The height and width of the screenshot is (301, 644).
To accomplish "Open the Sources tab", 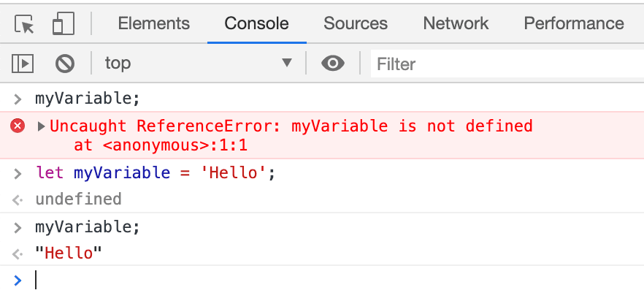I will tap(356, 23).
